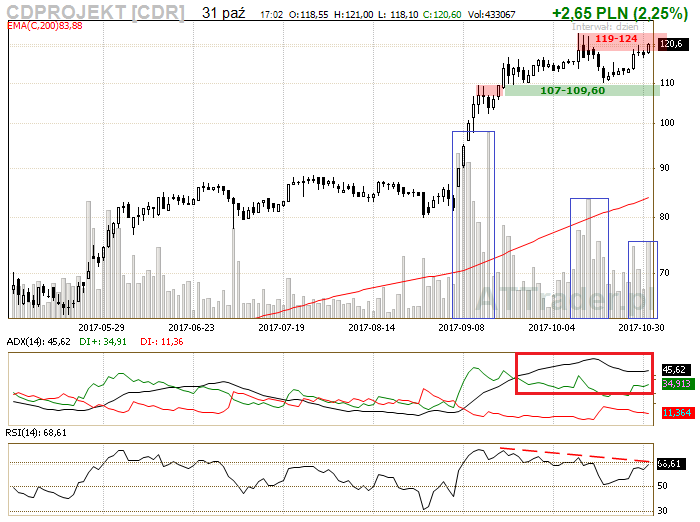Click the 70 price axis label
700x522 pixels.
click(664, 273)
